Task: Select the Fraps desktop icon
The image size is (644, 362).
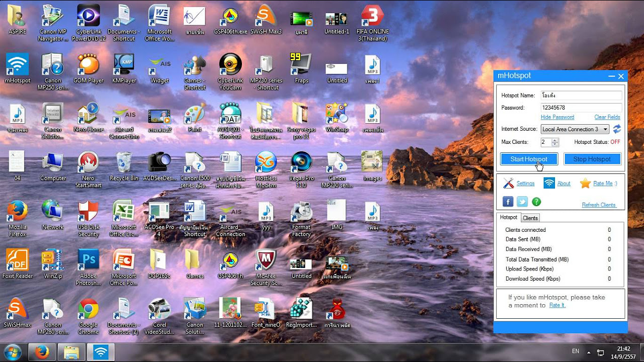Action: pyautogui.click(x=301, y=69)
